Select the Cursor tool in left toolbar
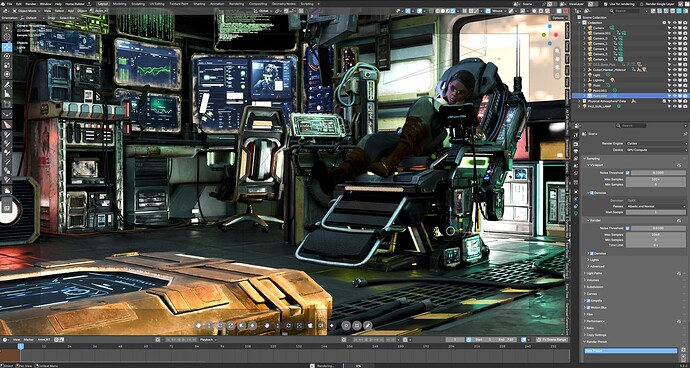The width and height of the screenshot is (690, 368). point(7,37)
